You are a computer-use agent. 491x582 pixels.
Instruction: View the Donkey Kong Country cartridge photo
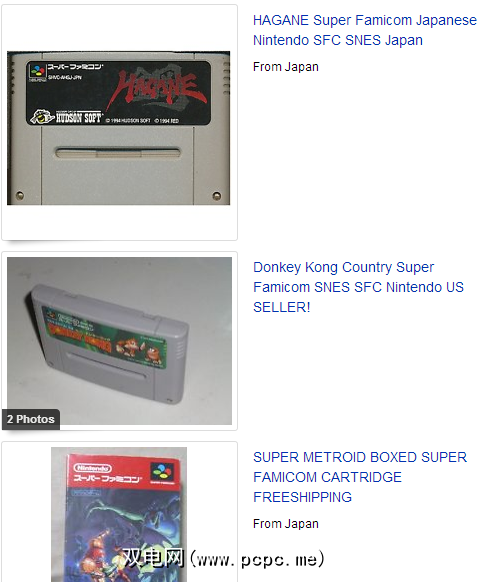(119, 341)
